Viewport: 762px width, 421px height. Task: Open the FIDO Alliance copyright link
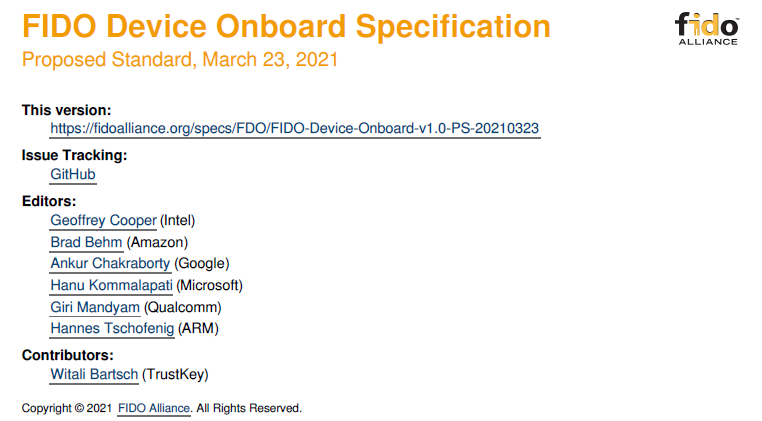(154, 408)
